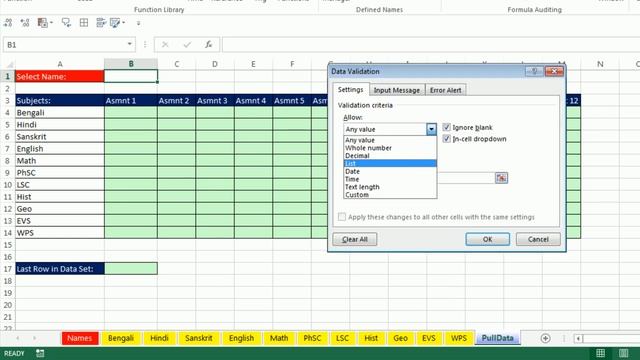Image resolution: width=640 pixels, height=360 pixels.
Task: Click column B header
Action: (x=131, y=64)
